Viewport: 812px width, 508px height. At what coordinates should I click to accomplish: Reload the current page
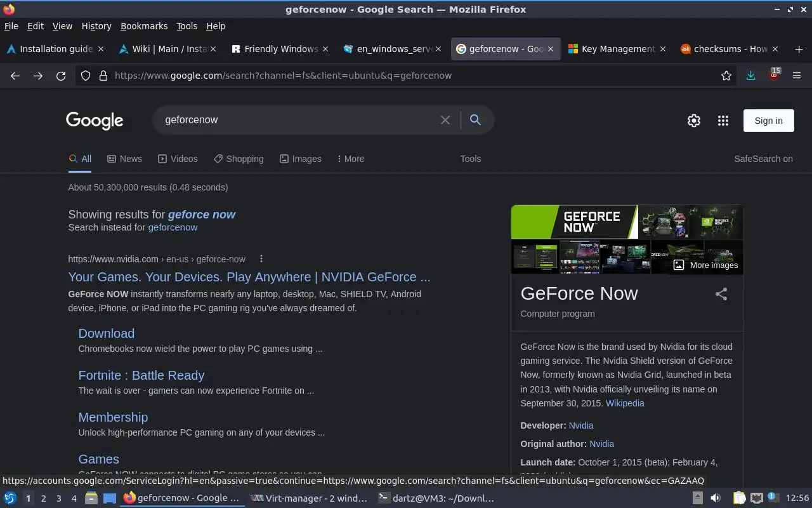pos(61,76)
